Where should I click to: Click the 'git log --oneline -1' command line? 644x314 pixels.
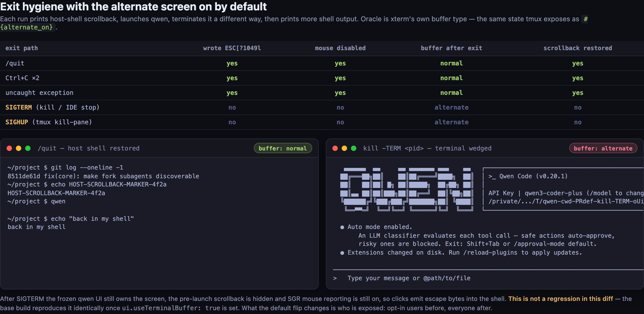65,167
